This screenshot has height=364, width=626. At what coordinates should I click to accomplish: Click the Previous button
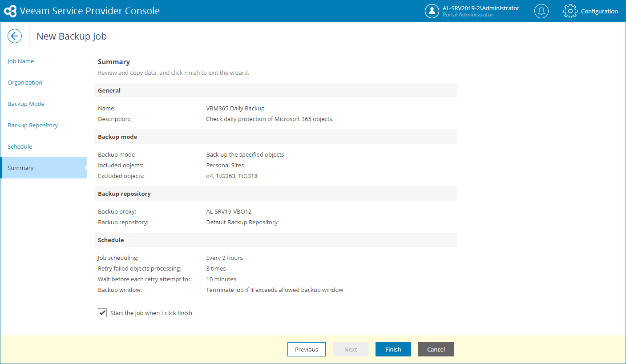[307, 349]
